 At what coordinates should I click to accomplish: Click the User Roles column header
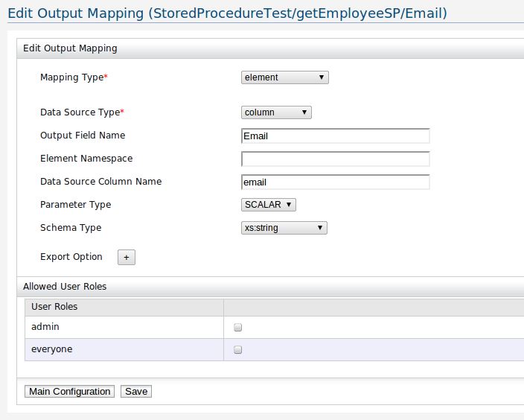click(54, 307)
